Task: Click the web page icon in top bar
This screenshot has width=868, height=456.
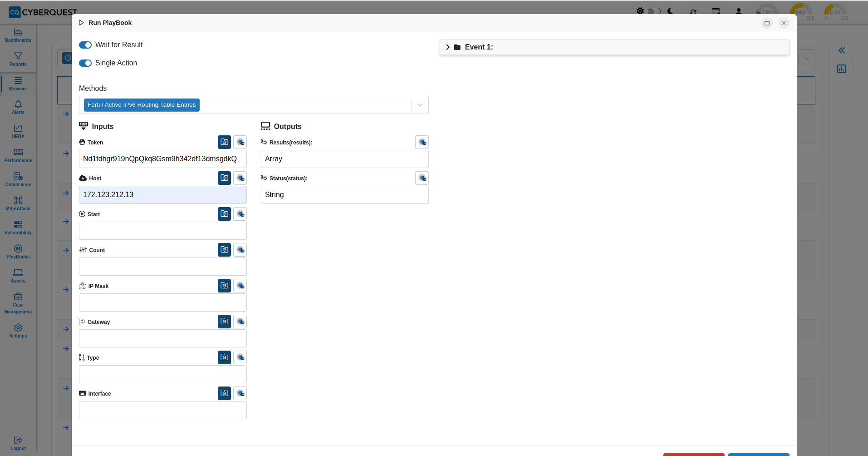Action: (716, 11)
